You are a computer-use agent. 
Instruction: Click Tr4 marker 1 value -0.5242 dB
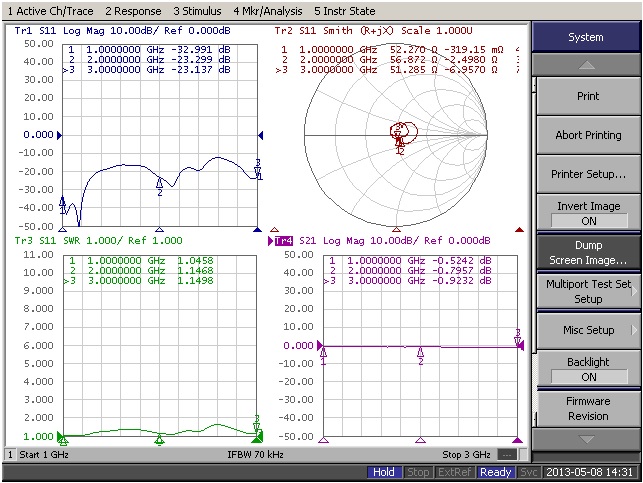point(461,260)
